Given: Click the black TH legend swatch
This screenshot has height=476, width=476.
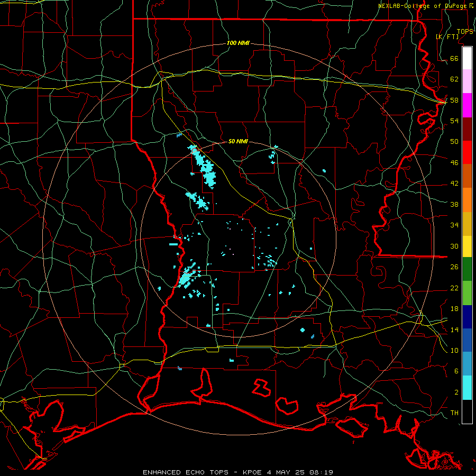Looking at the screenshot, I should coord(467,411).
